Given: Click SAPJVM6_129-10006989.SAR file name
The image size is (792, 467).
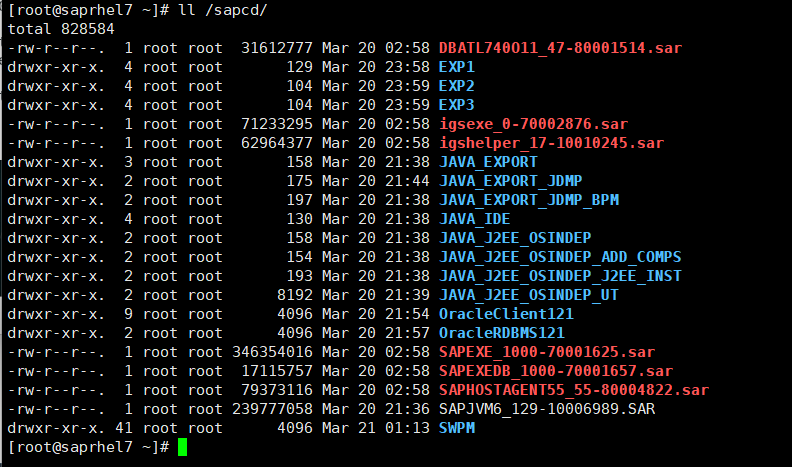Looking at the screenshot, I should 547,409.
